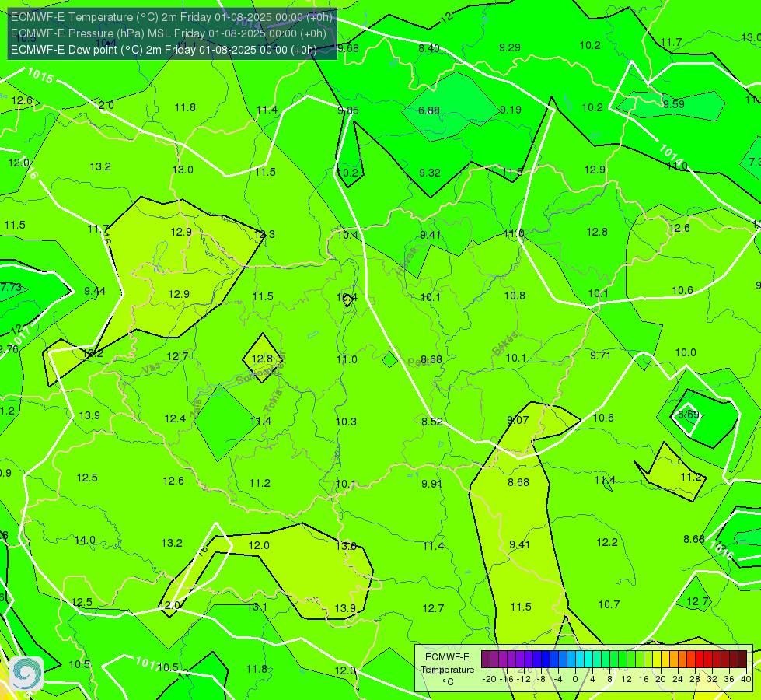Click the 9.07 dew point value
This screenshot has height=700, width=761.
[518, 420]
